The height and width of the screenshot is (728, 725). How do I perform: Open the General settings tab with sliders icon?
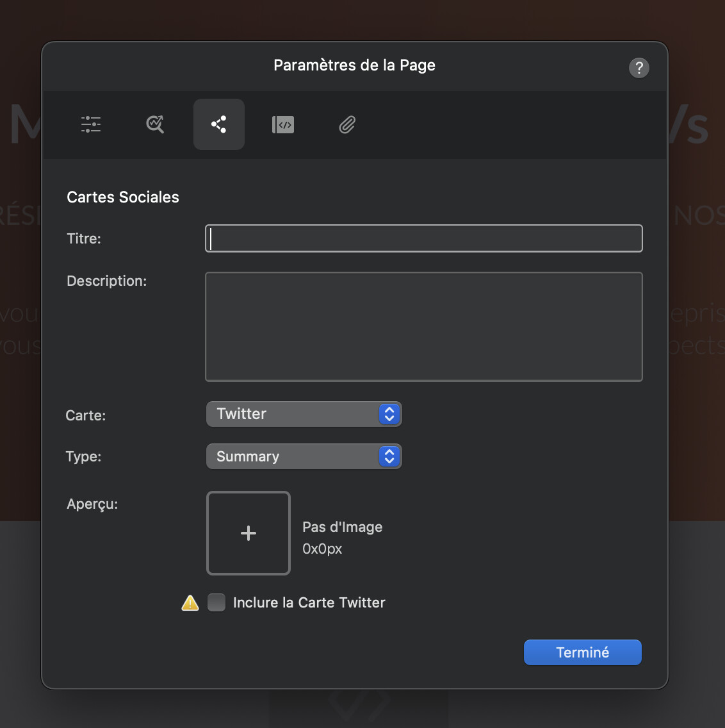coord(91,124)
